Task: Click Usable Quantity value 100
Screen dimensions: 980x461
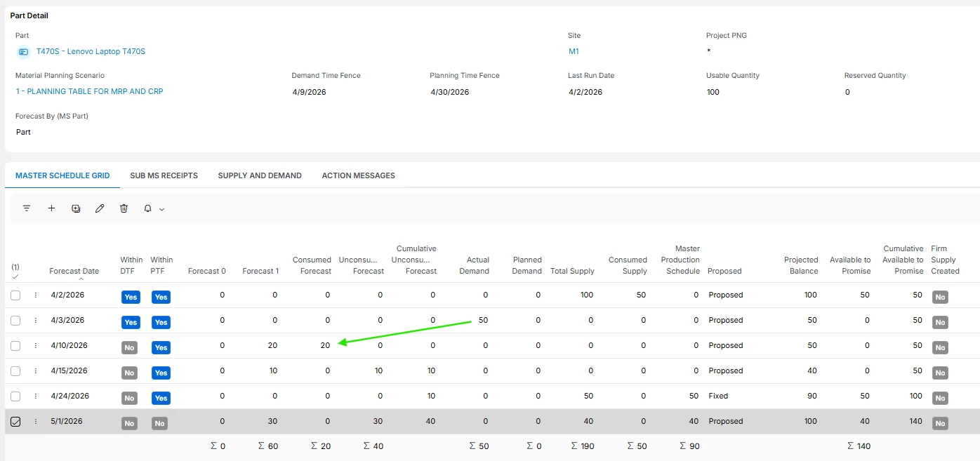Action: (713, 92)
